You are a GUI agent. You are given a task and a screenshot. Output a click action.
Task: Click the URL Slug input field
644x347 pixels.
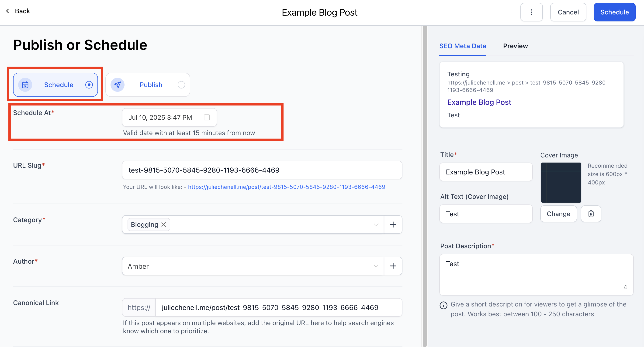(x=262, y=170)
